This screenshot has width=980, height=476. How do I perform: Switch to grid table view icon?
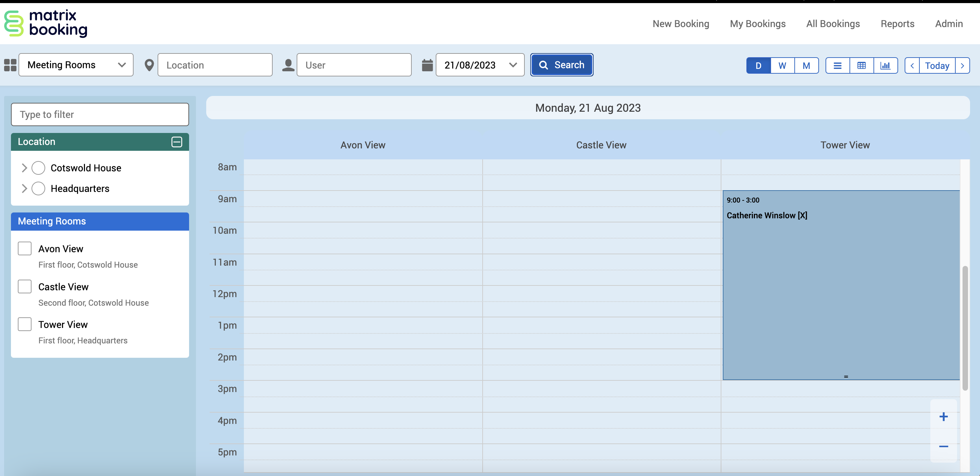point(861,65)
